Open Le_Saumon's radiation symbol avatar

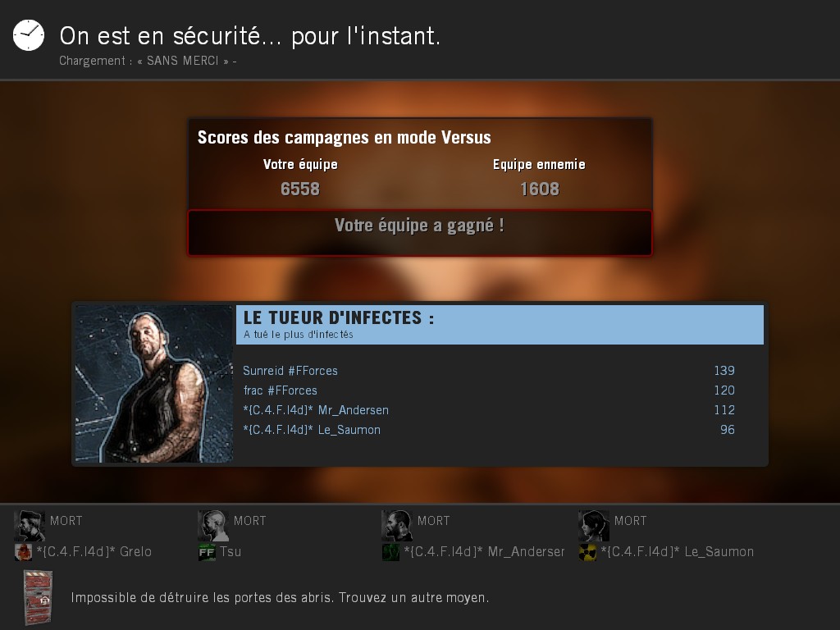[x=587, y=552]
